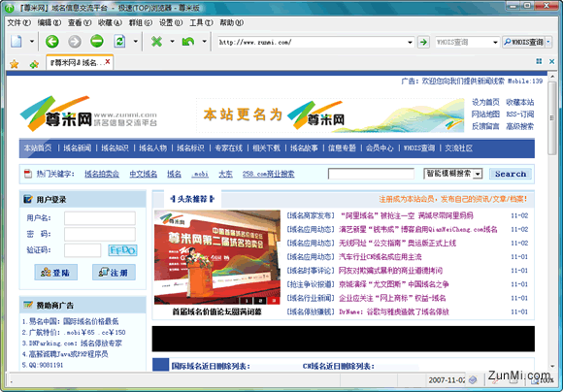The width and height of the screenshot is (563, 392).
Task: Click the 域名知识 navigation link
Action: (x=115, y=147)
